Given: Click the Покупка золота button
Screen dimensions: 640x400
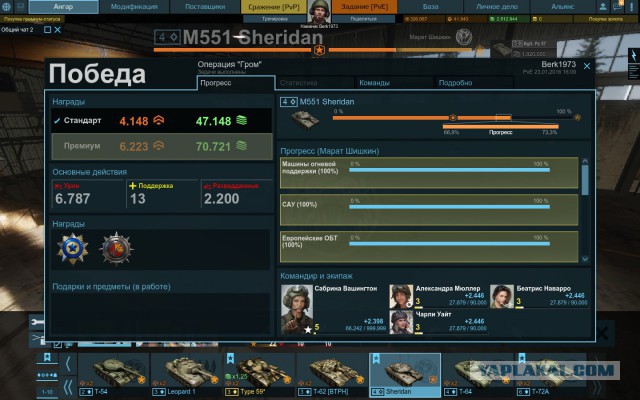Looking at the screenshot, I should pyautogui.click(x=605, y=19).
